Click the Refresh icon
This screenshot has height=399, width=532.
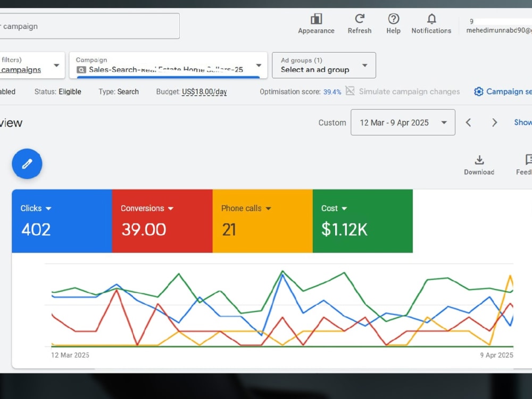(x=360, y=19)
